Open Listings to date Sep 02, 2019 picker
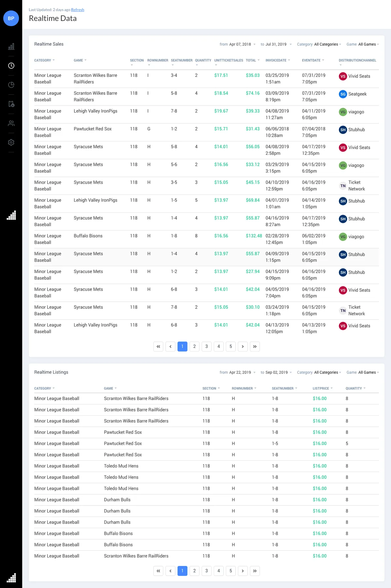 click(x=278, y=372)
